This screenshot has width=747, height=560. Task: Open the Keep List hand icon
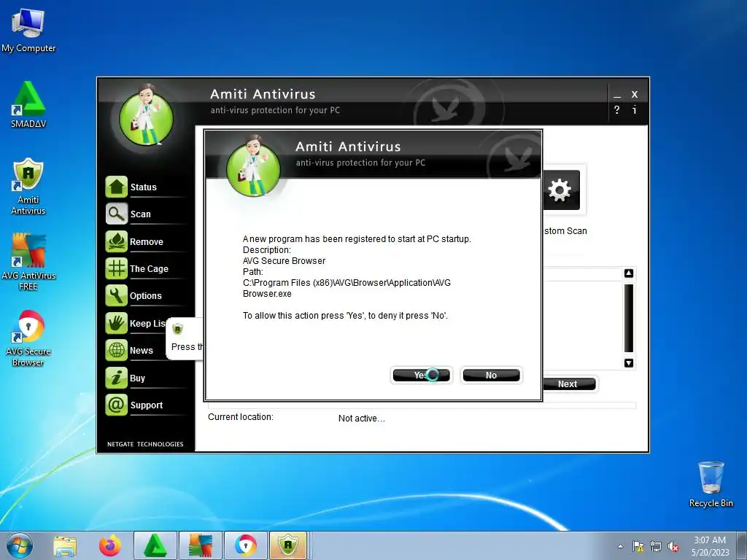(116, 323)
